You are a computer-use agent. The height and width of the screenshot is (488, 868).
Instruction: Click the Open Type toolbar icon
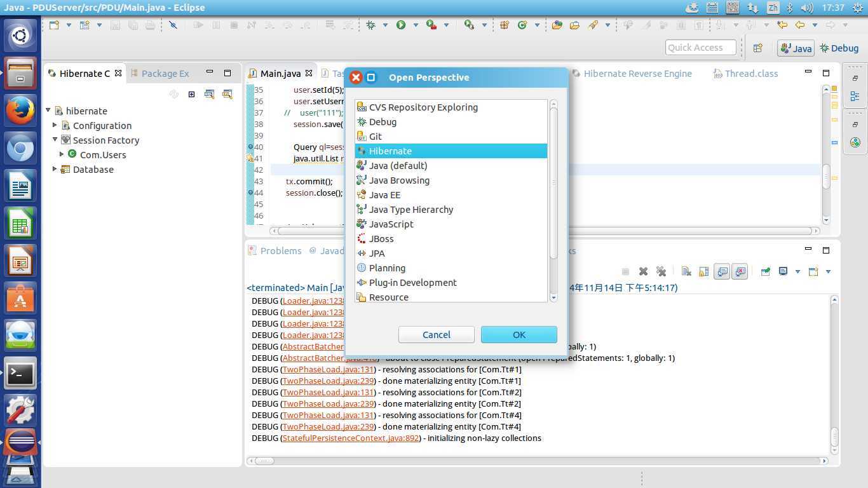point(557,25)
